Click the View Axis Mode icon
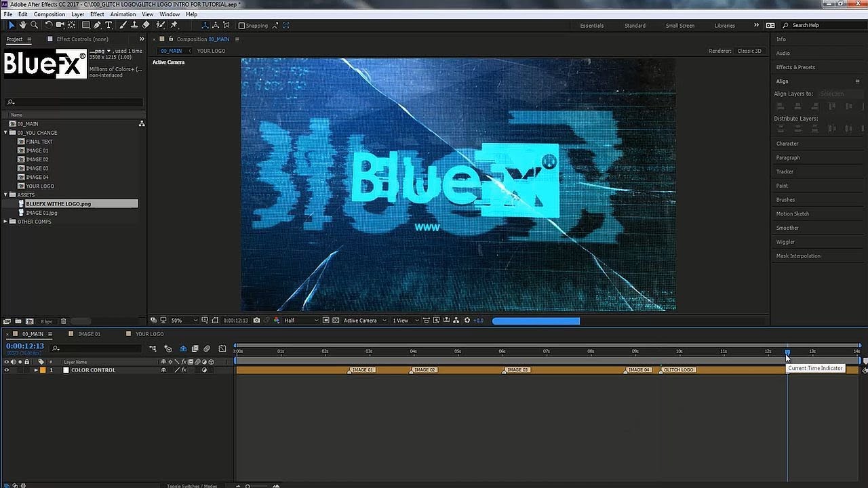The width and height of the screenshot is (868, 488). click(x=226, y=25)
